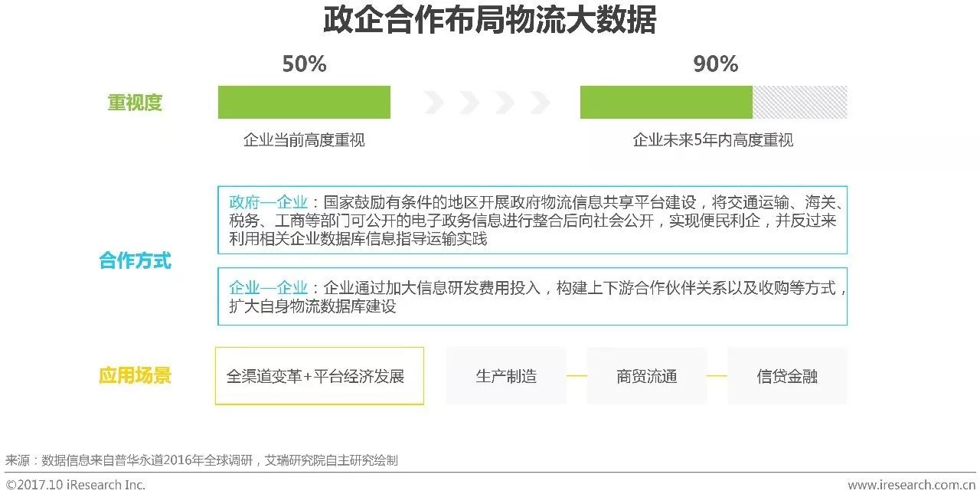Click the 50% percentage figure

(x=304, y=64)
